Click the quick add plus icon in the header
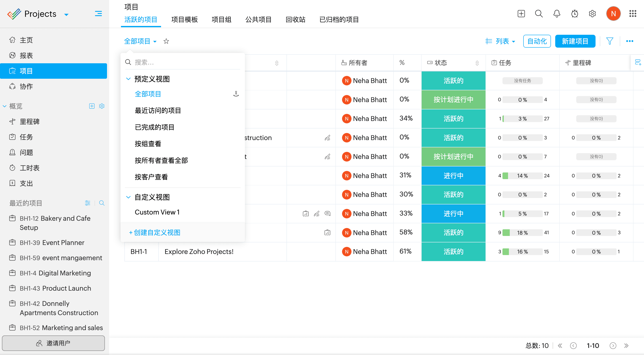 coord(521,14)
